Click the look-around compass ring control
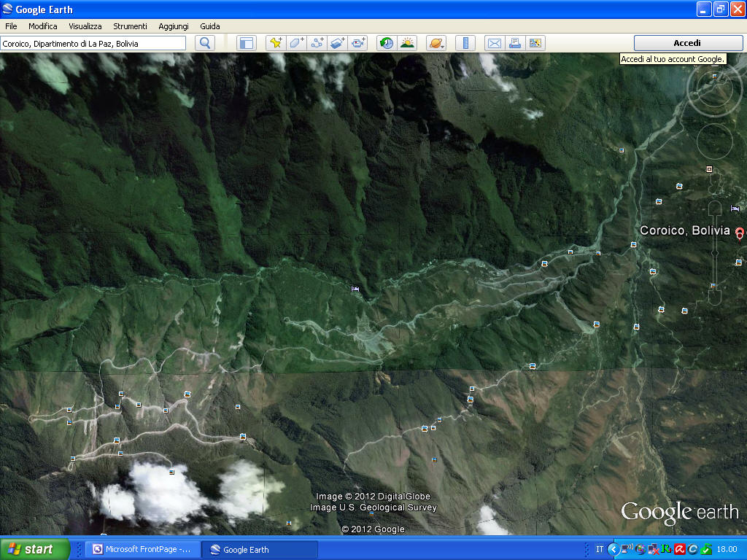Viewport: 747px width, 560px height. [x=713, y=90]
